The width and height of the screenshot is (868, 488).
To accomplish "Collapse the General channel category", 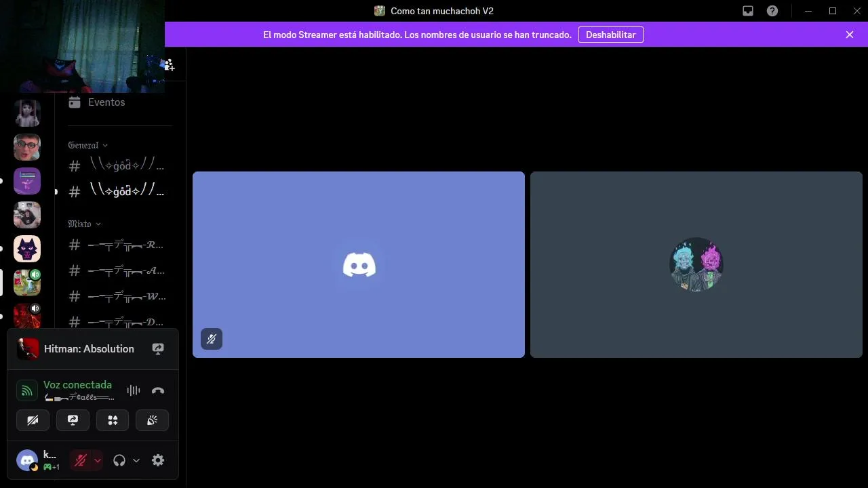I will click(x=87, y=145).
